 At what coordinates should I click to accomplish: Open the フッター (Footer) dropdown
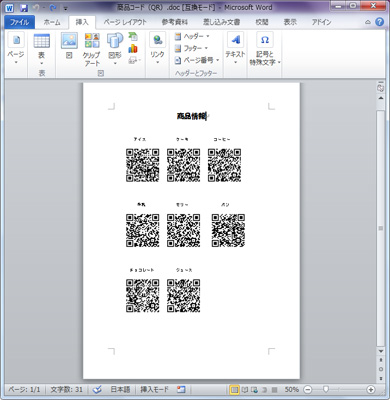pyautogui.click(x=192, y=48)
